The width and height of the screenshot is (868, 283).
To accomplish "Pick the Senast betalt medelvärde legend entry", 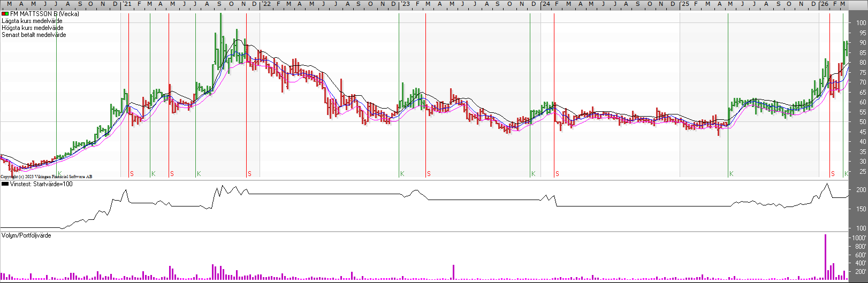I will coord(34,35).
